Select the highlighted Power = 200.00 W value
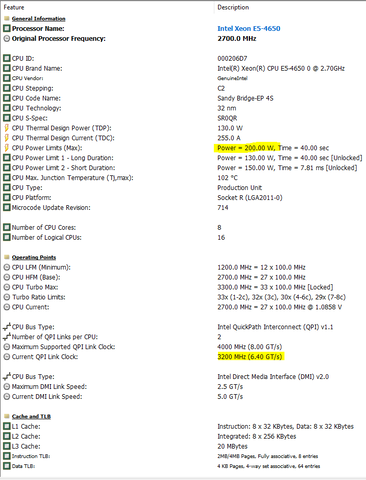Image resolution: width=366 pixels, height=480 pixels. pos(246,148)
